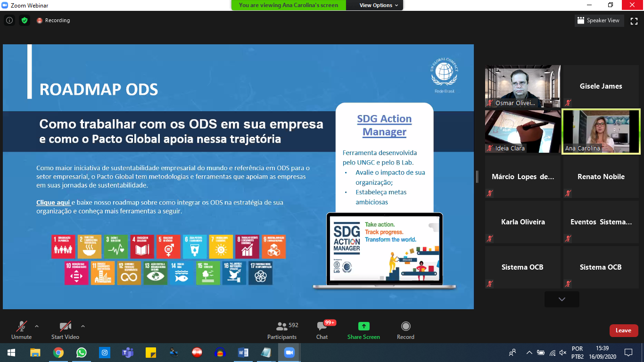
Task: Leave the webinar
Action: [624, 330]
